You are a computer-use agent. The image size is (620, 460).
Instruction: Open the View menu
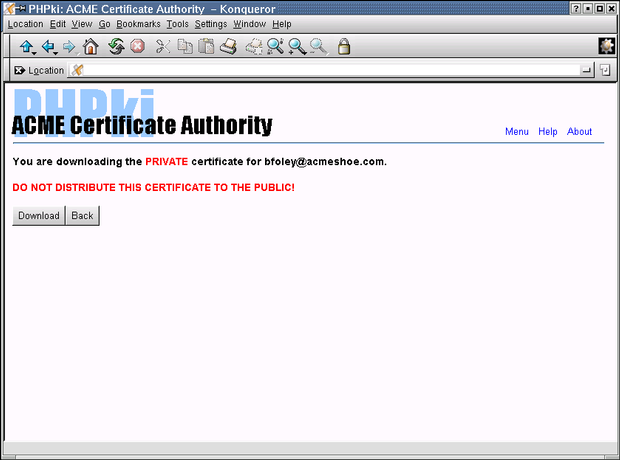point(82,24)
